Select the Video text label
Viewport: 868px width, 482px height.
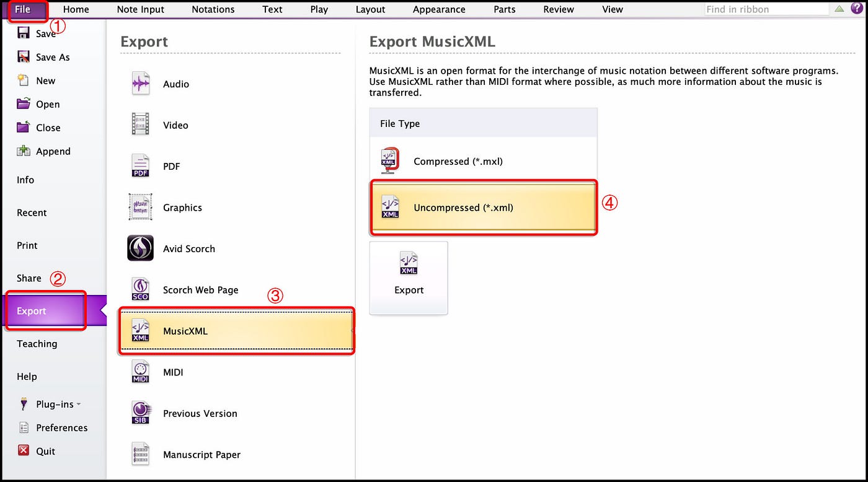(x=175, y=125)
